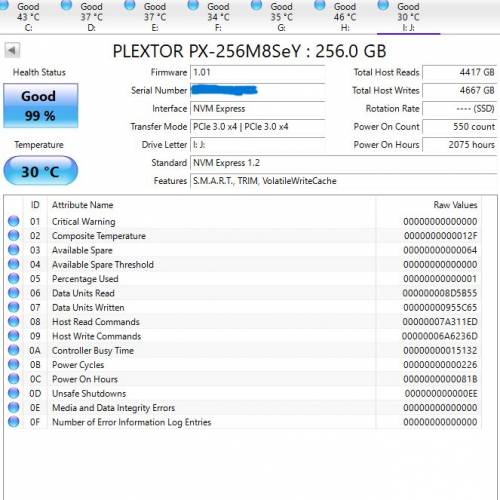Click the redacted Serial Number field
Viewport: 500px width, 500px height.
pos(258,90)
